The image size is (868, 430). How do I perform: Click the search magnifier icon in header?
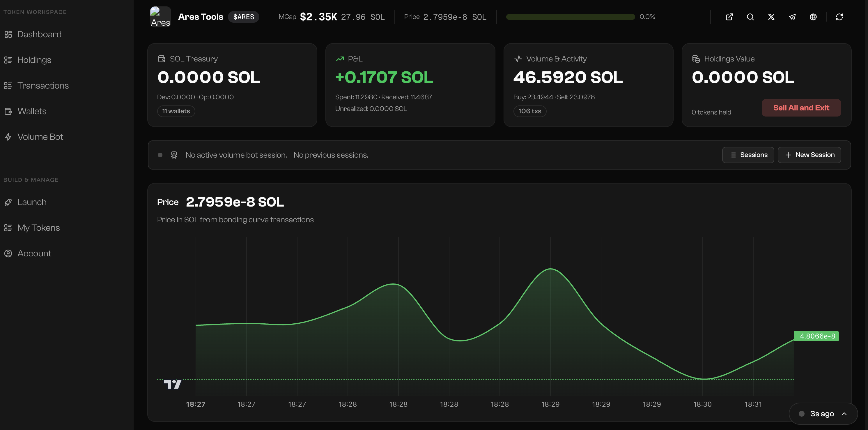750,17
